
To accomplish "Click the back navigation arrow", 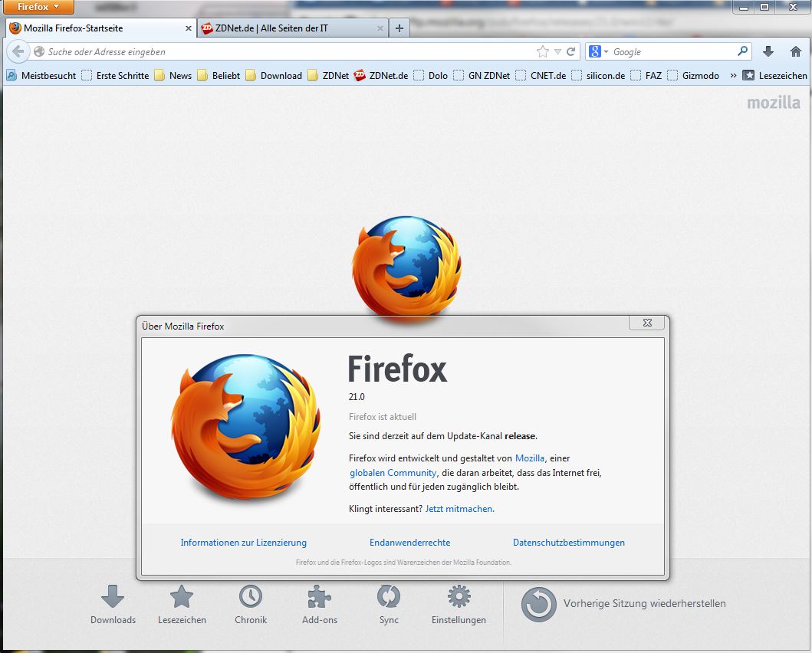I will pyautogui.click(x=18, y=52).
